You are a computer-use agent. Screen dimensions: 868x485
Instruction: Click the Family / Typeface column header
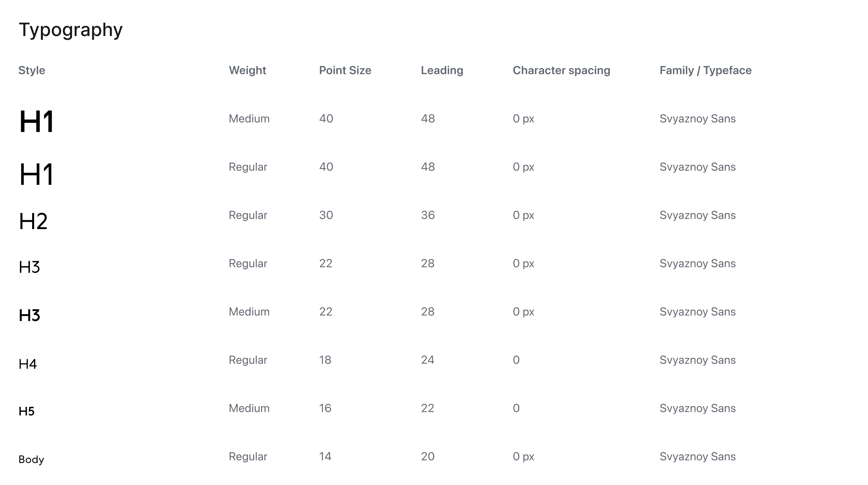(705, 70)
